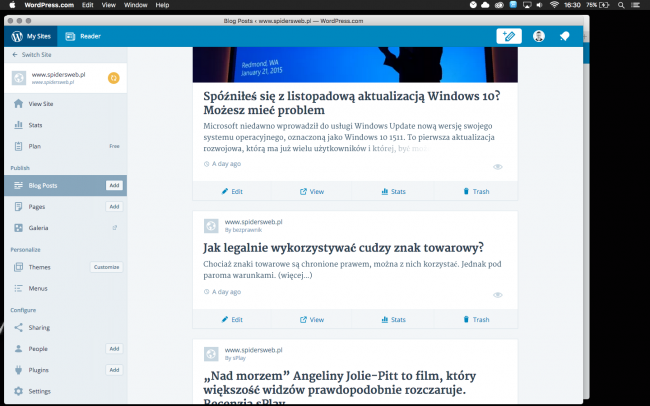Click the Redmond WA featured image
The height and width of the screenshot is (406, 650).
(x=355, y=64)
